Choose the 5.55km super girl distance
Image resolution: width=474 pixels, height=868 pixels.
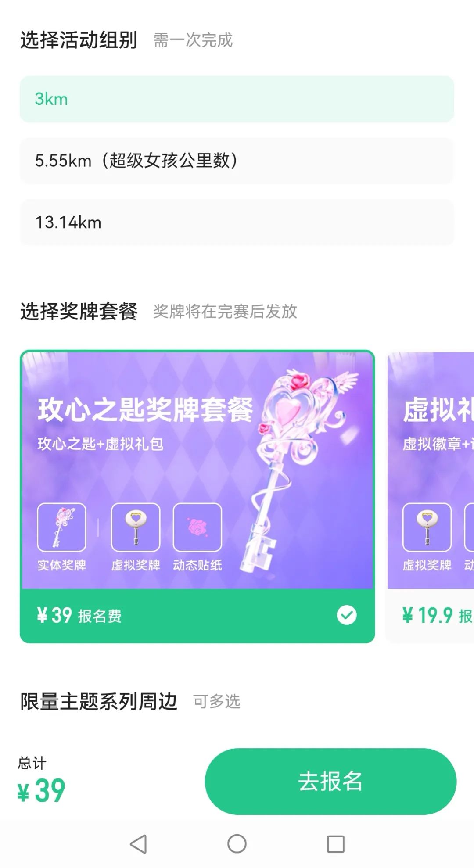pos(237,161)
